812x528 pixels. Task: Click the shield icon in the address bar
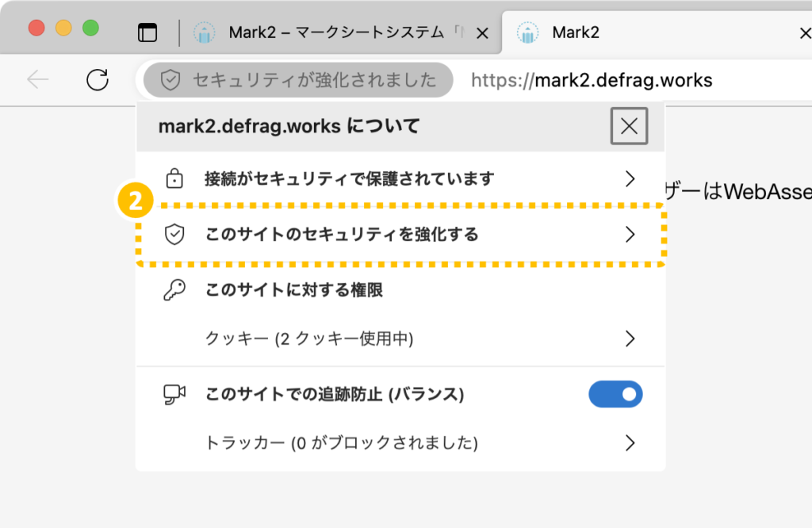(170, 80)
